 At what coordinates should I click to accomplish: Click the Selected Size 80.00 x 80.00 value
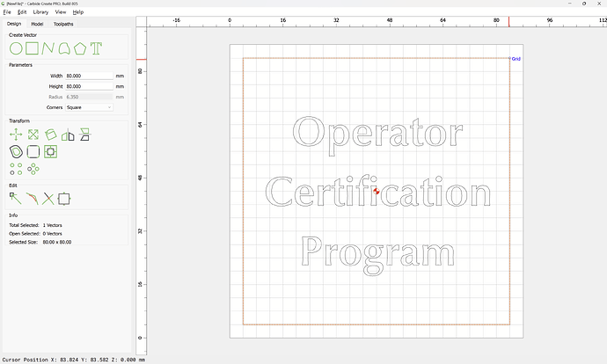click(57, 242)
